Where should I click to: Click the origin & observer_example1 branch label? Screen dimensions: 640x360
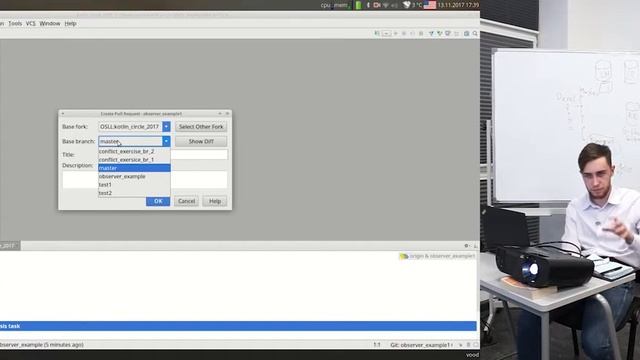coord(438,256)
